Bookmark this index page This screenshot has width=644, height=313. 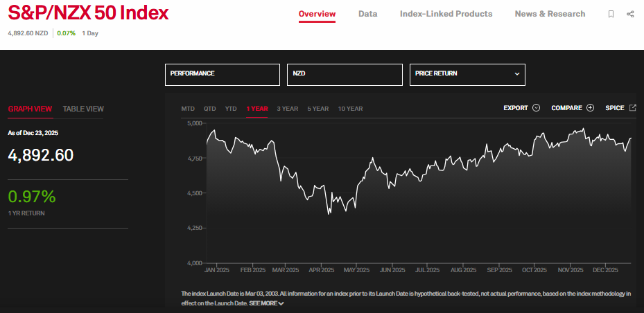click(x=611, y=14)
